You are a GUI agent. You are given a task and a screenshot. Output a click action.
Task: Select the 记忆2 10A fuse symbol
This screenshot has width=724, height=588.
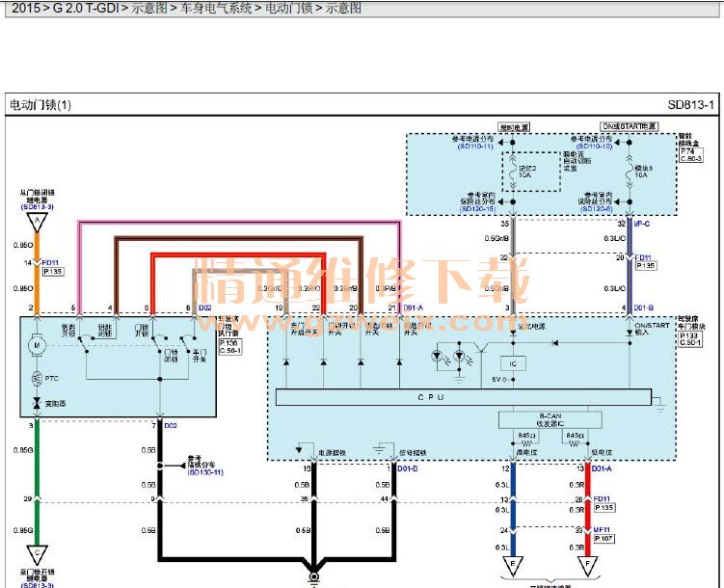pos(513,172)
